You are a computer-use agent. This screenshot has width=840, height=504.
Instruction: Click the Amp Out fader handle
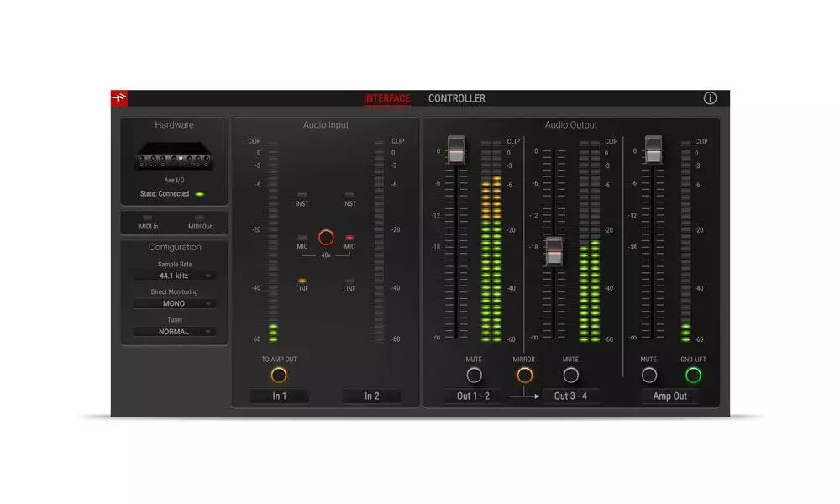(x=653, y=150)
